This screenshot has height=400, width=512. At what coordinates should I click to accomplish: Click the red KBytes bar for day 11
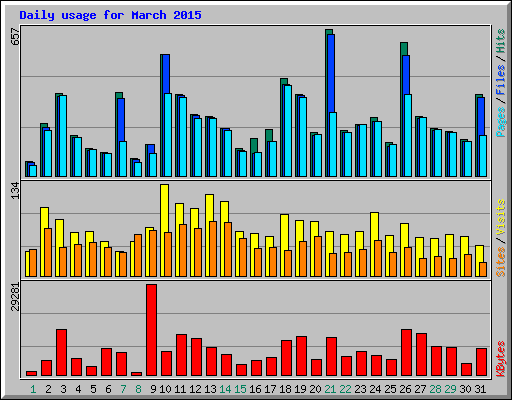pos(181,355)
